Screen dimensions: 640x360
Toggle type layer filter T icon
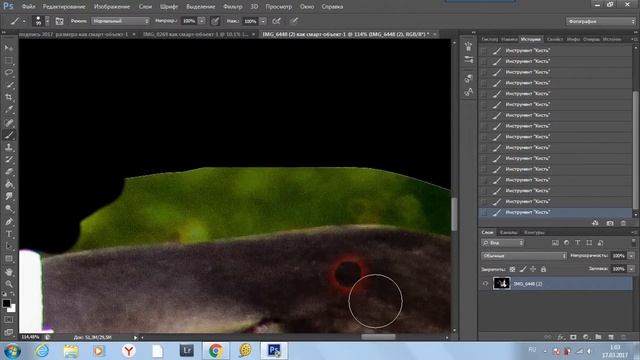tap(578, 243)
